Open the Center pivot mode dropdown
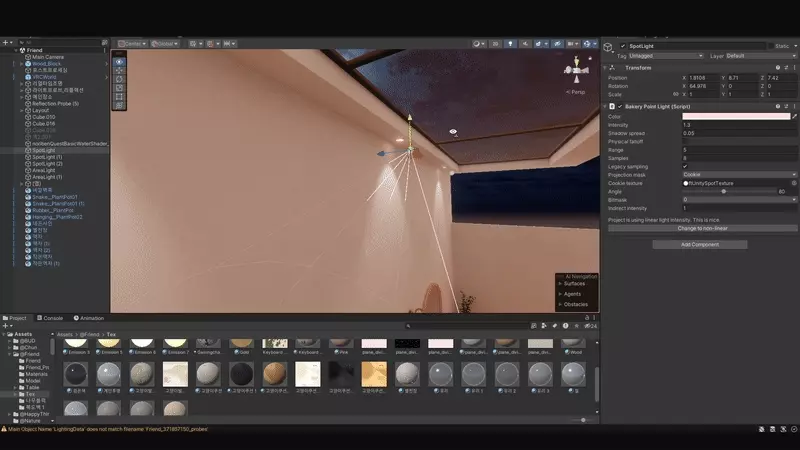 pos(132,44)
